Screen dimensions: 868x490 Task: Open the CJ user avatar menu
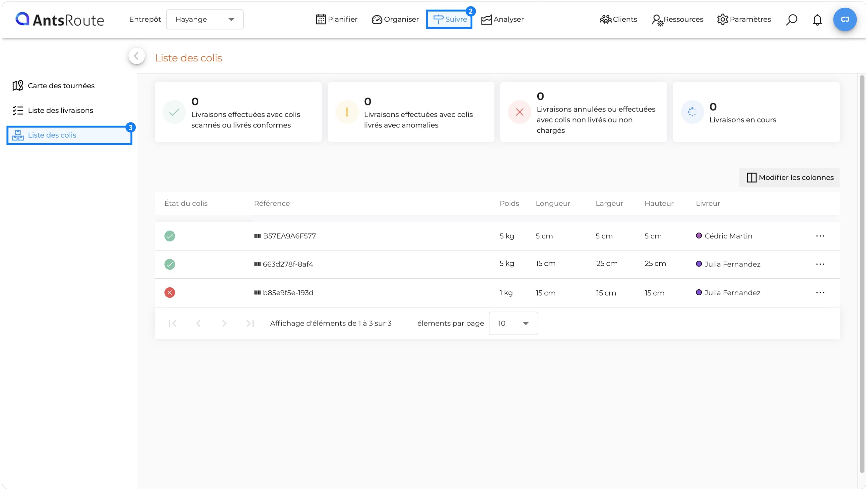point(845,19)
